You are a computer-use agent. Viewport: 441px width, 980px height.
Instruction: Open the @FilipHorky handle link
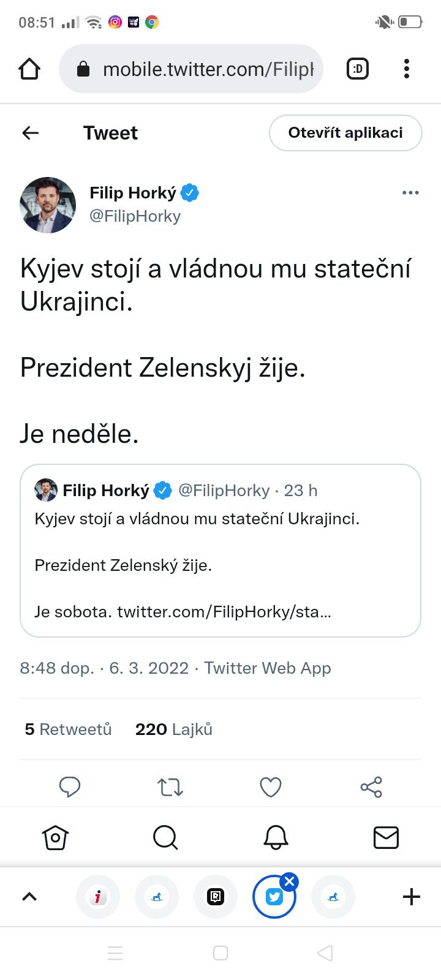[x=135, y=216]
